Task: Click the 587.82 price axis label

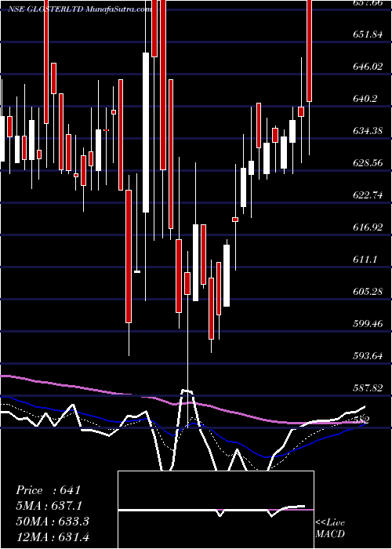Action: click(x=368, y=388)
